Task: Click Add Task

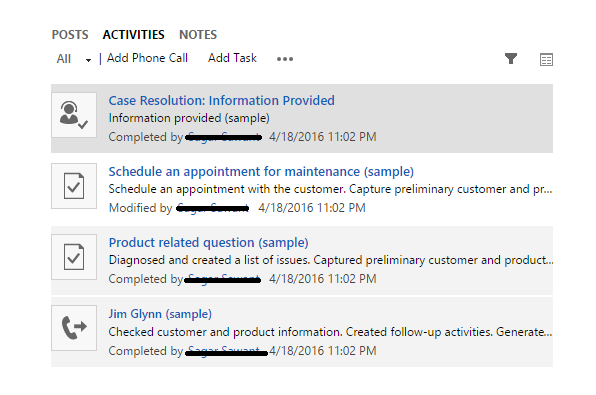Action: tap(232, 58)
